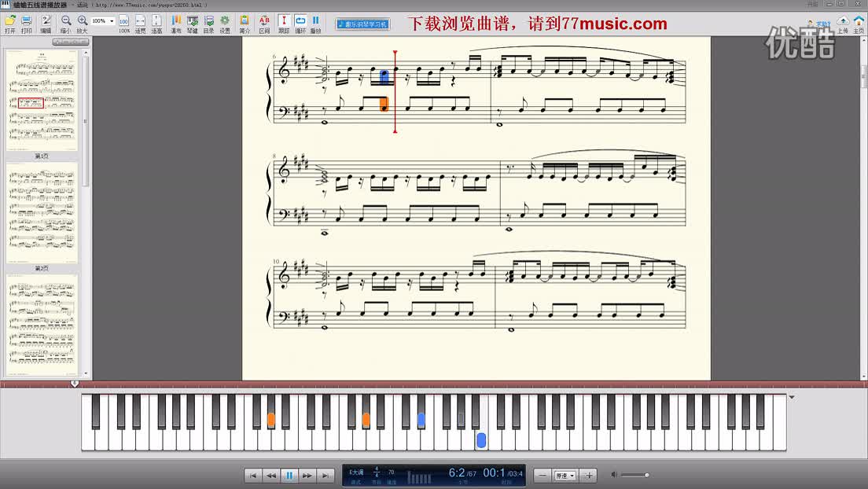Zoom in using 放大 magnifier
The height and width of the screenshot is (489, 868).
[x=82, y=24]
